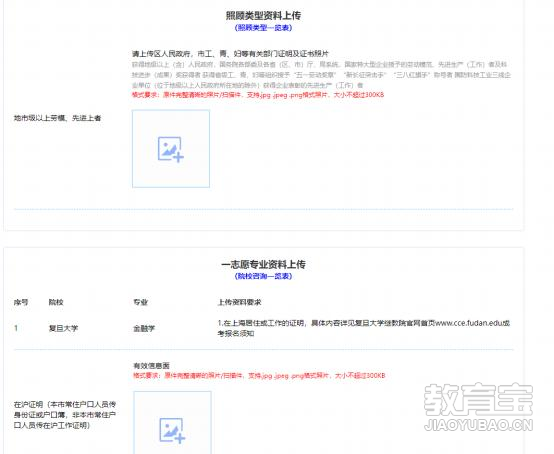
Task: Click the requirement text mentioning www.cce.fudan.edu
Action: click(364, 328)
